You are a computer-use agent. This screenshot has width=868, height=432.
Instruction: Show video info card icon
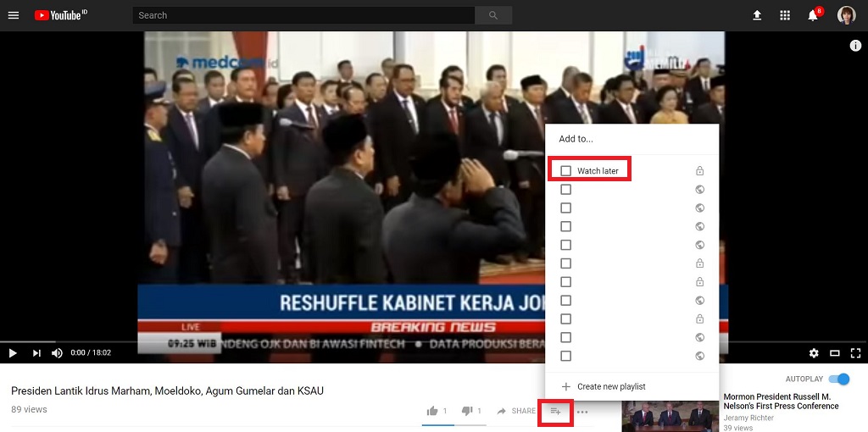[855, 46]
